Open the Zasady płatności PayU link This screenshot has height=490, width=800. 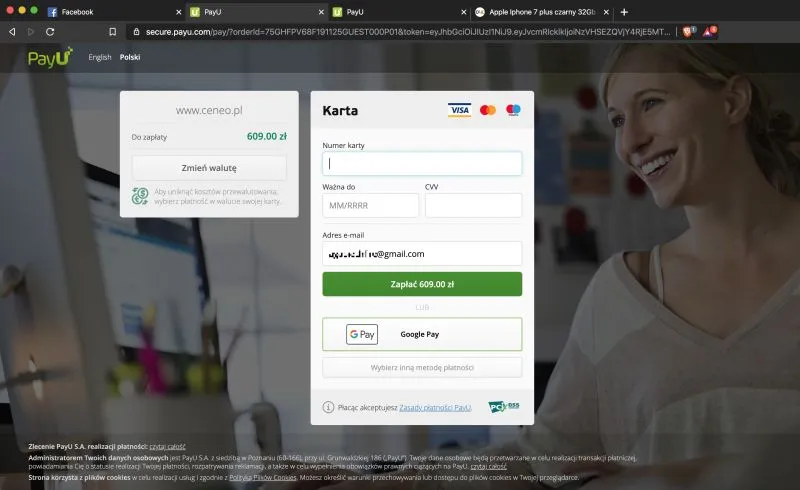click(435, 407)
